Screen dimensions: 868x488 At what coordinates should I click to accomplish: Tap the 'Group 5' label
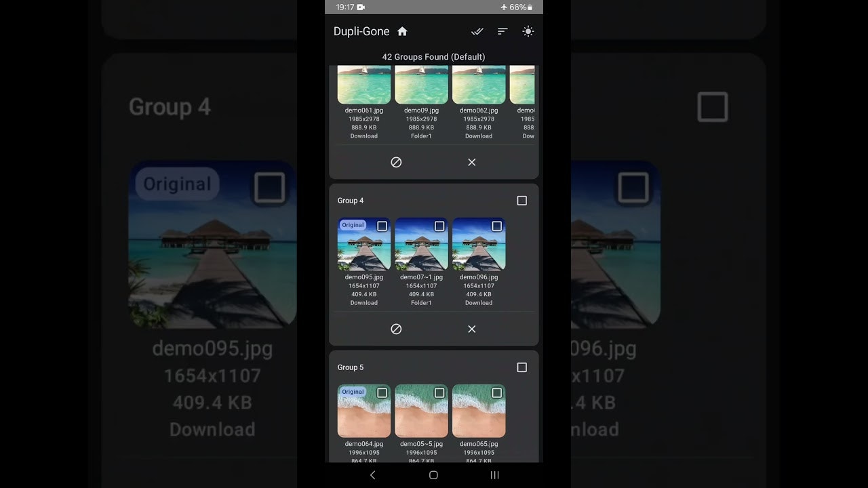coord(351,367)
